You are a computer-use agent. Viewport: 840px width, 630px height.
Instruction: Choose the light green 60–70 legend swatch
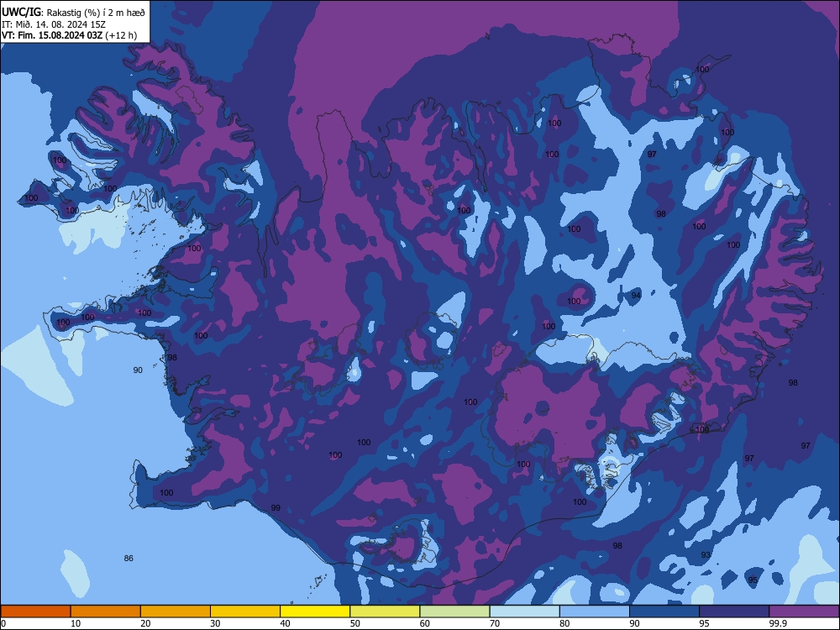coord(454,612)
